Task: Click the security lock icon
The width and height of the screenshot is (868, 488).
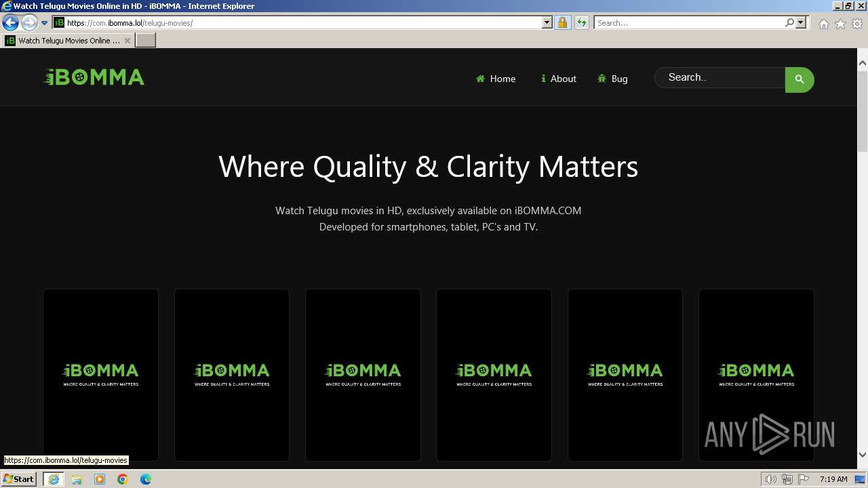Action: 562,22
